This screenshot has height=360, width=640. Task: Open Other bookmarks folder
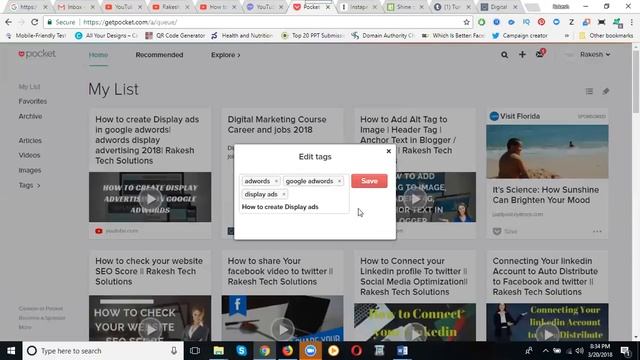[x=606, y=36]
